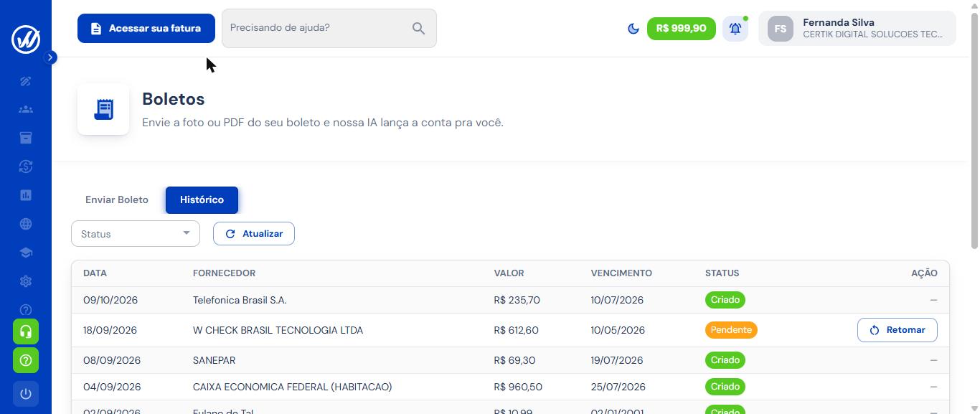Click the faint question mark sidebar icon

point(26,310)
